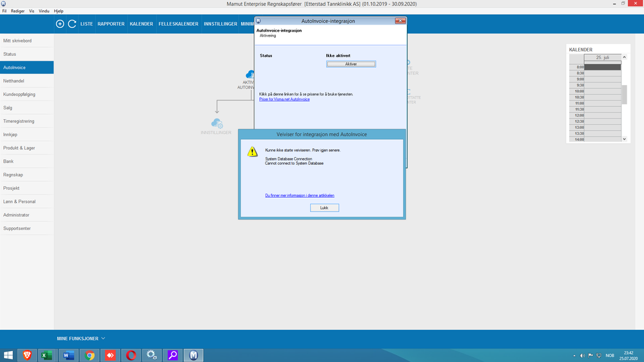Open Chrome from taskbar
644x362 pixels.
point(89,355)
